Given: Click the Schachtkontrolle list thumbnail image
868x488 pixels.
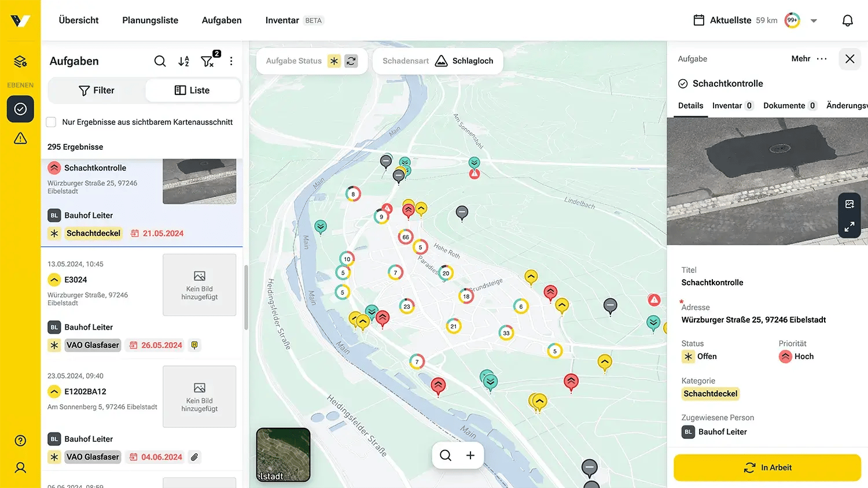Looking at the screenshot, I should pyautogui.click(x=200, y=182).
